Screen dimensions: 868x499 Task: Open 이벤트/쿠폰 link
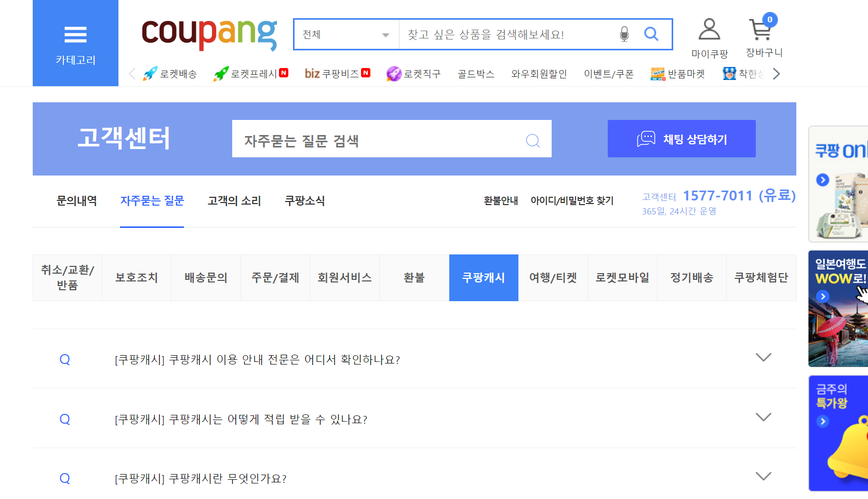(609, 74)
